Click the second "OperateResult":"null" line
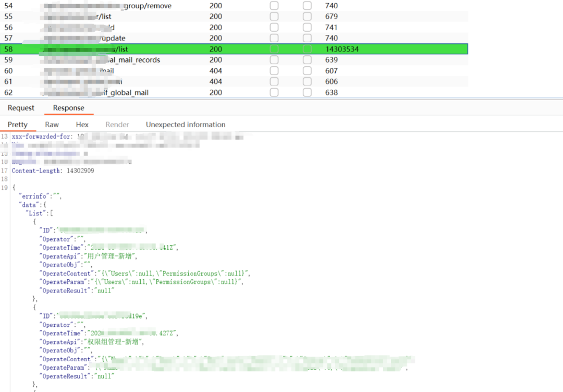Viewport: 563px width, 392px height. pos(77,376)
